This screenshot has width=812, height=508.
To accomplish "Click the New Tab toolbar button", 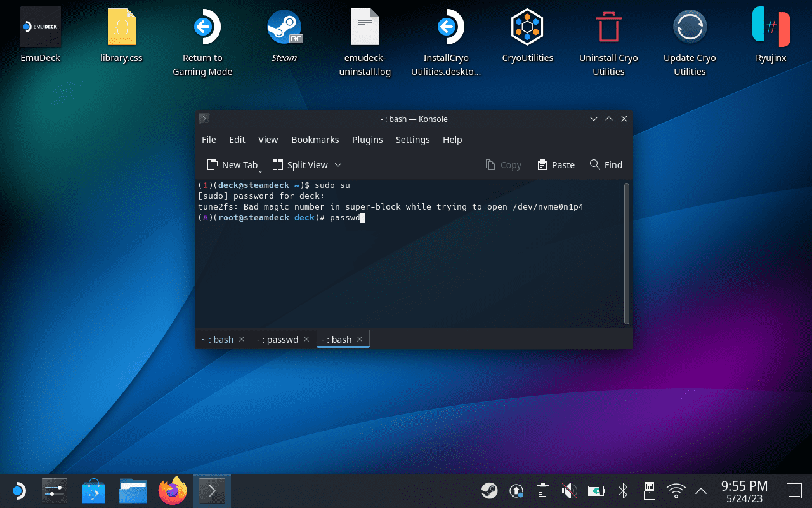I will [x=232, y=165].
